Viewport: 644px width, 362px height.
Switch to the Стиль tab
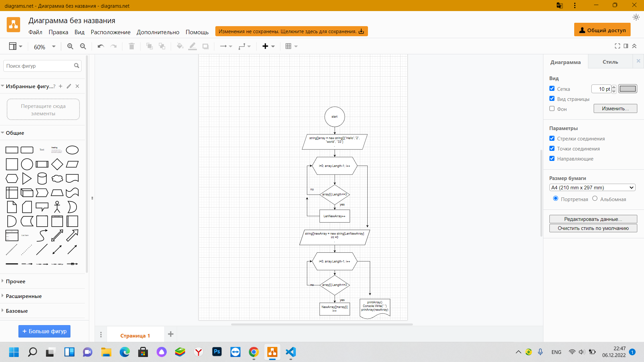610,62
